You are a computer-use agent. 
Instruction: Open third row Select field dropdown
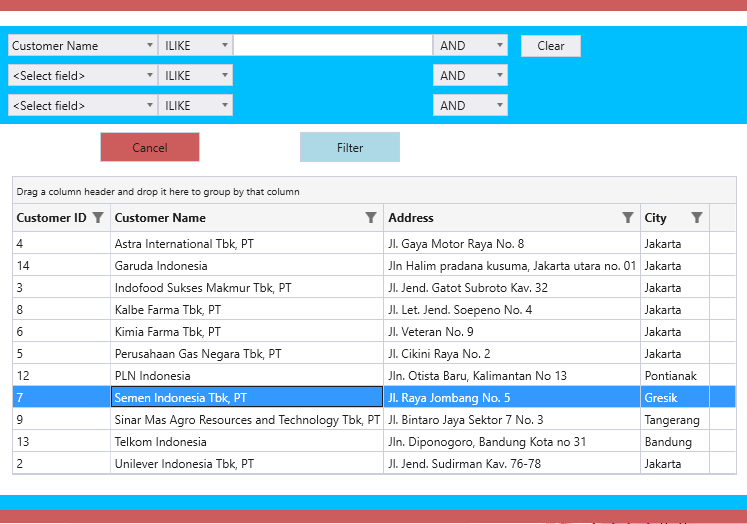tap(83, 105)
